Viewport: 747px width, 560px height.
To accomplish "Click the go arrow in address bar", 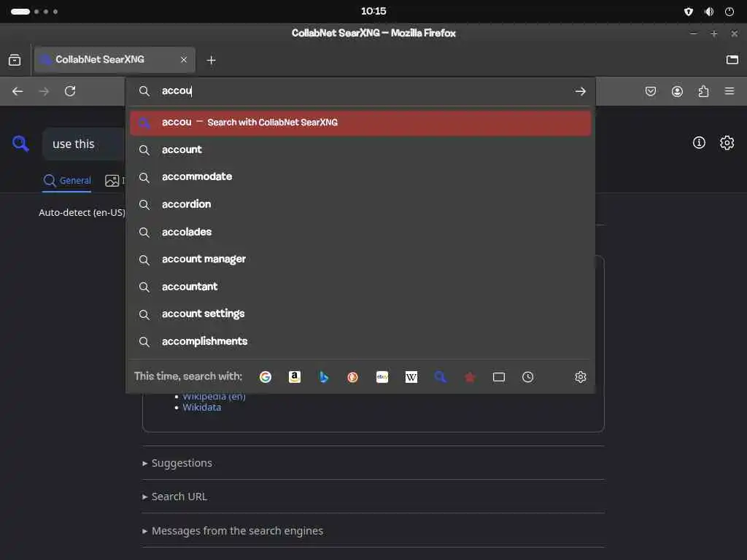I will click(x=580, y=91).
